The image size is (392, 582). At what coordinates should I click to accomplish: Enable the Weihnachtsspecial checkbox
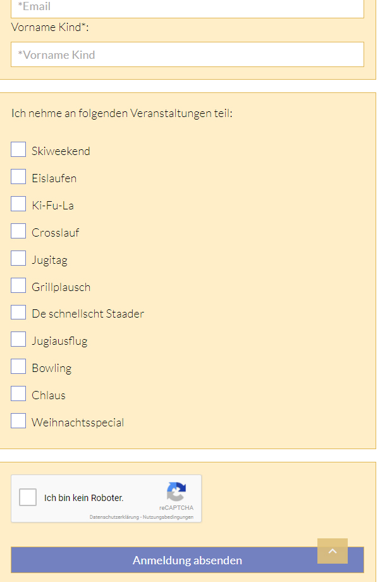click(18, 421)
